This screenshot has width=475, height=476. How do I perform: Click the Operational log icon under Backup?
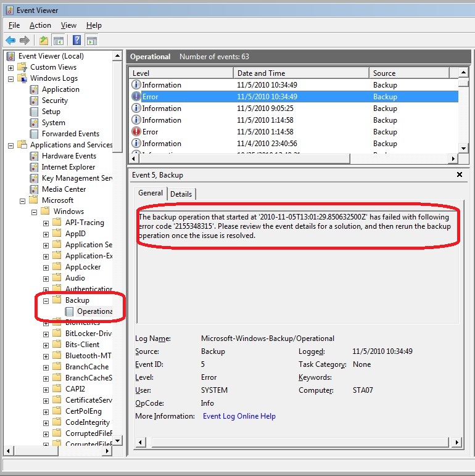[70, 311]
